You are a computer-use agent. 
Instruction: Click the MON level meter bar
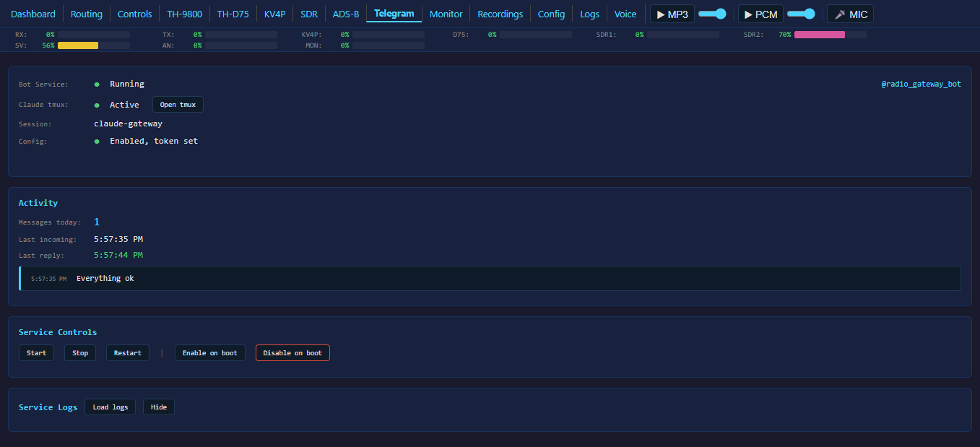tap(389, 45)
